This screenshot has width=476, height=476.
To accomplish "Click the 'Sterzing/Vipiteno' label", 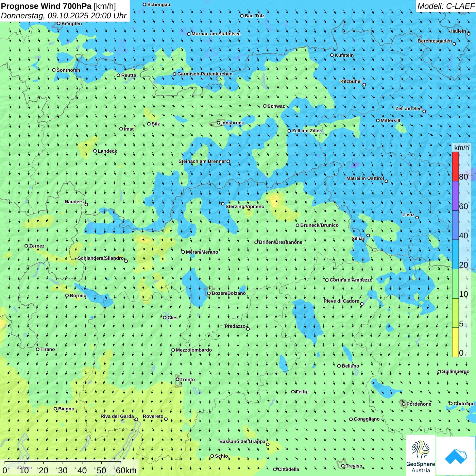I will 245,206.
